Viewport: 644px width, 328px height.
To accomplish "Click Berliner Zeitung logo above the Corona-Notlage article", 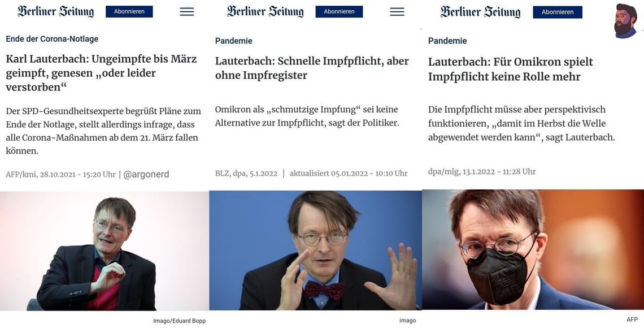I will click(55, 11).
